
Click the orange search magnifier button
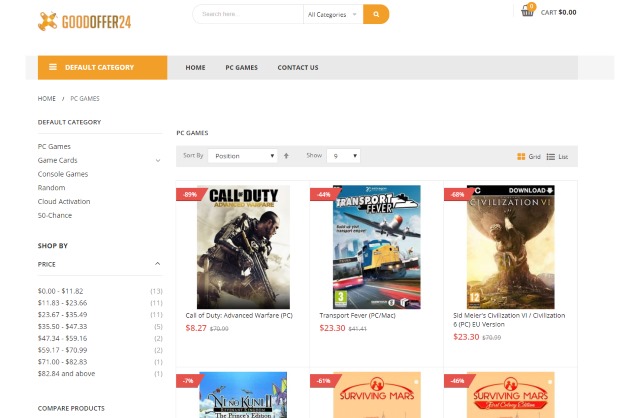click(376, 14)
